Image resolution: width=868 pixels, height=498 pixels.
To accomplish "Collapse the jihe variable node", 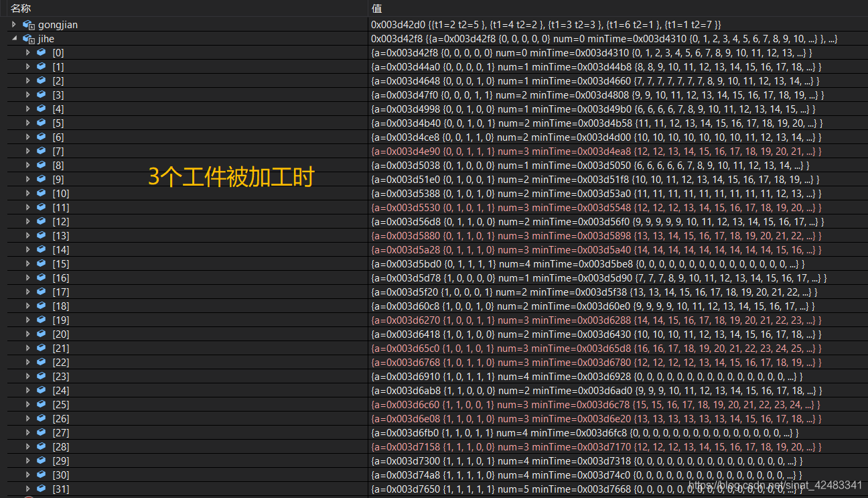I will pyautogui.click(x=14, y=39).
